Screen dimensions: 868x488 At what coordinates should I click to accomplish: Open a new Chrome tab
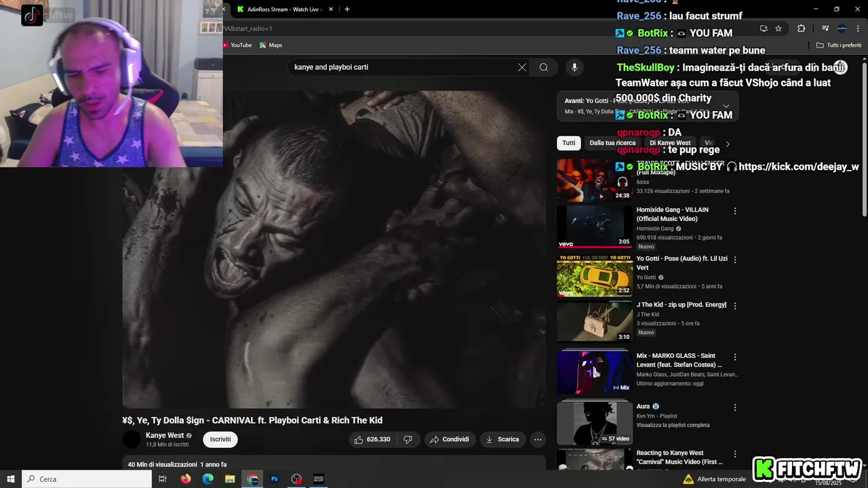(x=347, y=9)
